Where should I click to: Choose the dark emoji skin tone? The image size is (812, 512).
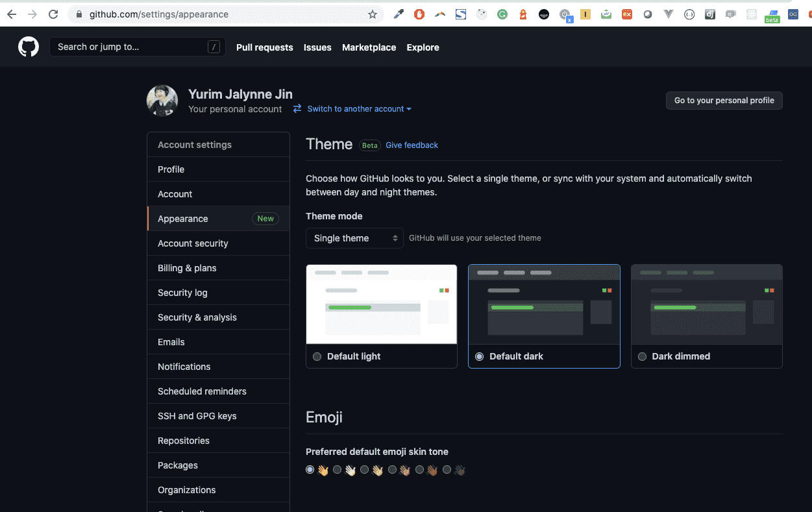click(x=447, y=470)
